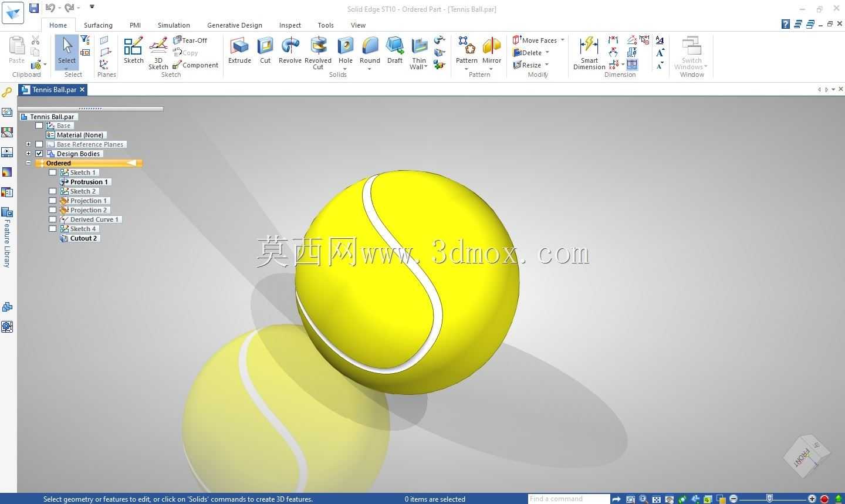Select the Mirror command
This screenshot has width=845, height=504.
pyautogui.click(x=492, y=50)
